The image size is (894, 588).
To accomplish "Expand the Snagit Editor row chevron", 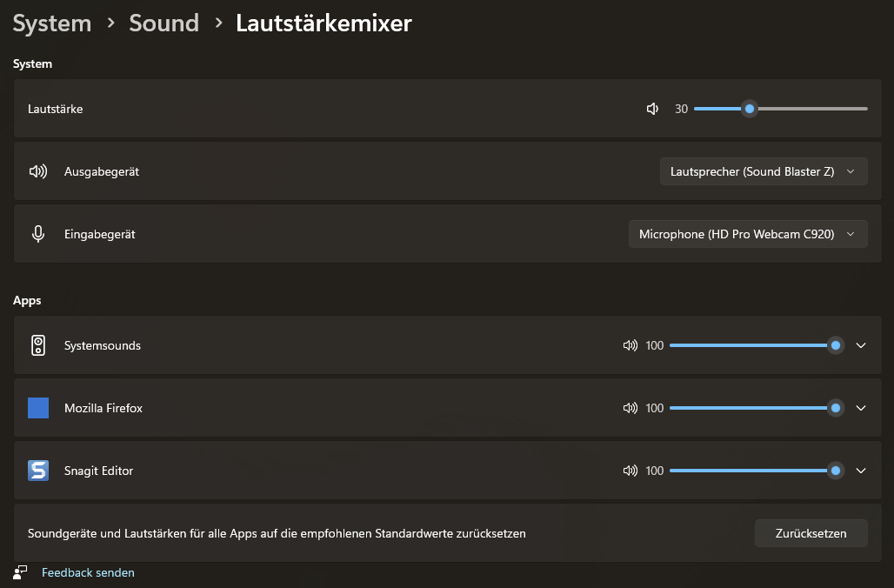I will [861, 471].
